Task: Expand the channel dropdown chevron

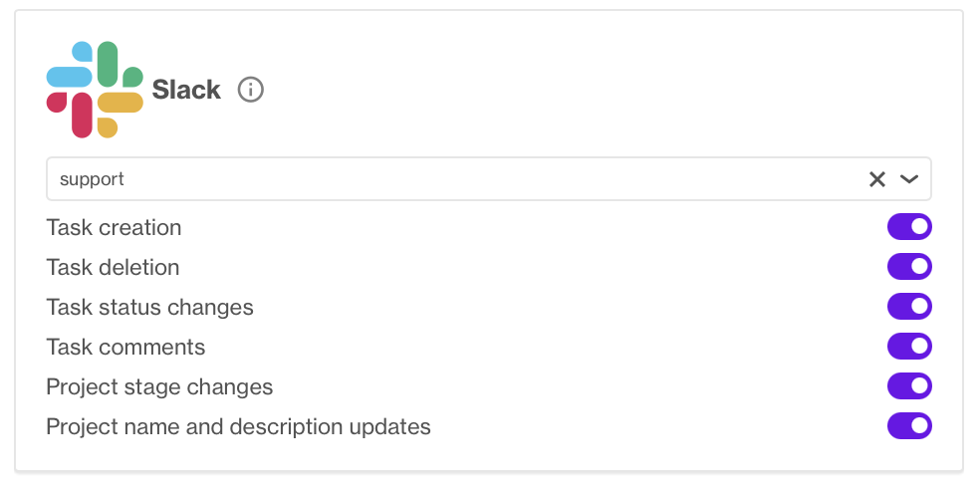Action: click(908, 179)
